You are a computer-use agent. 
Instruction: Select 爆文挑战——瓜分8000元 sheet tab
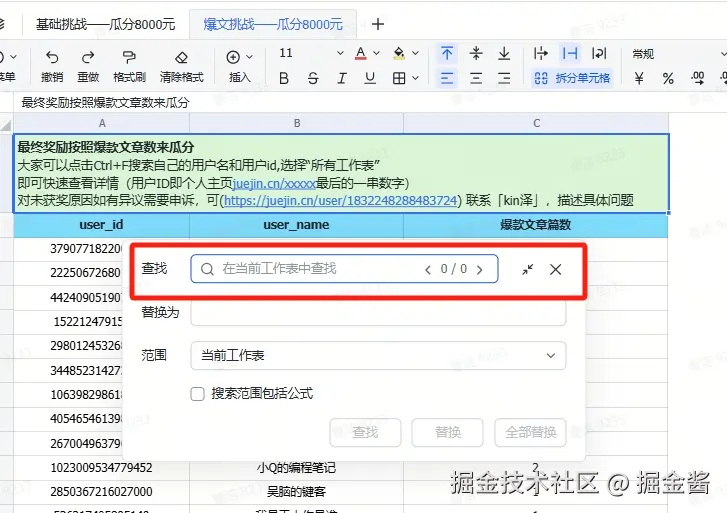coord(273,24)
